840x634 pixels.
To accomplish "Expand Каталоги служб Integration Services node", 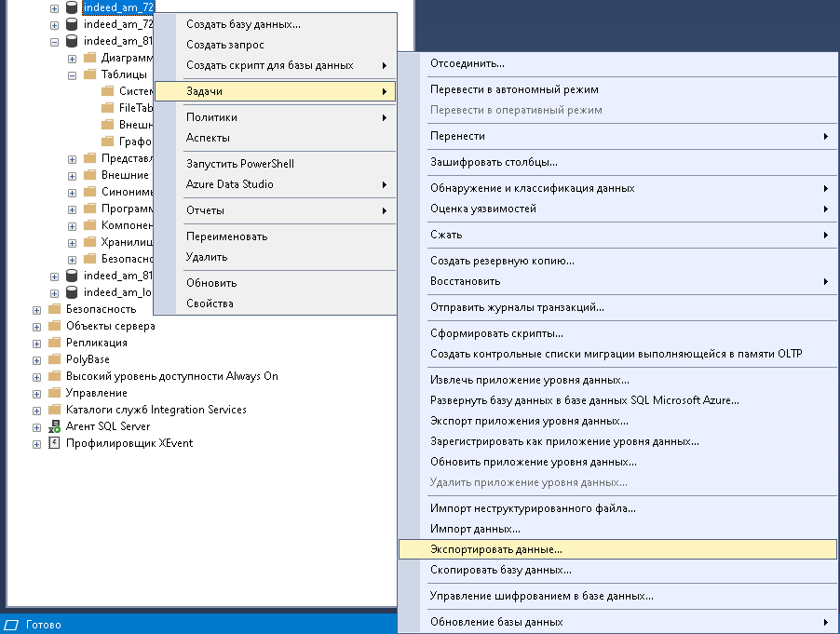I will click(36, 410).
